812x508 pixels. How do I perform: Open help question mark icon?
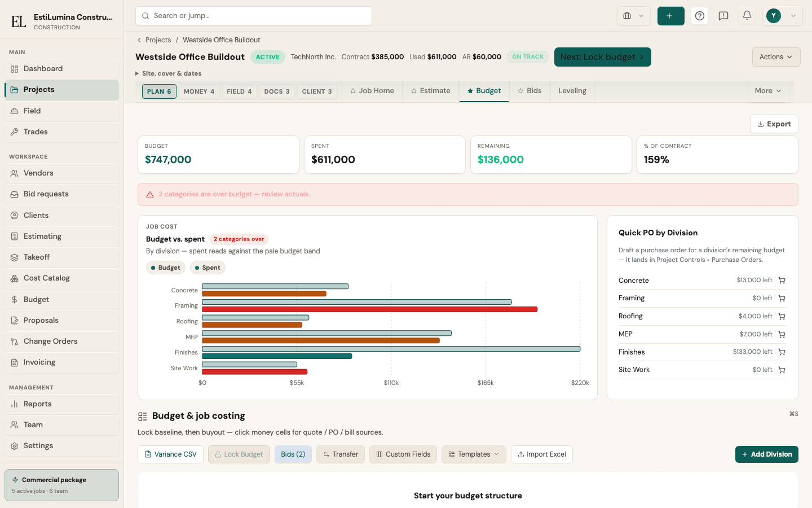click(x=700, y=16)
